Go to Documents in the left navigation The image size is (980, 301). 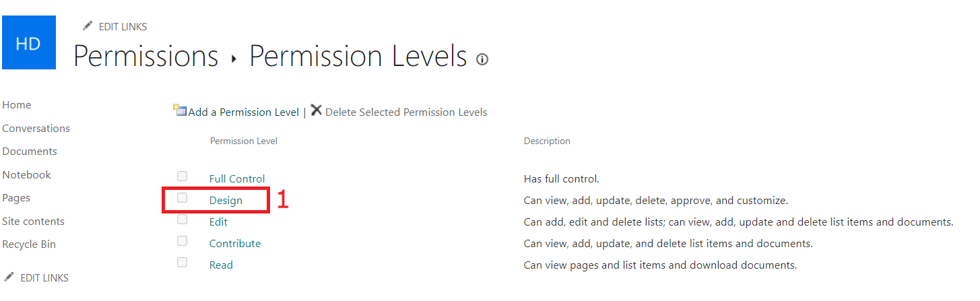30,152
